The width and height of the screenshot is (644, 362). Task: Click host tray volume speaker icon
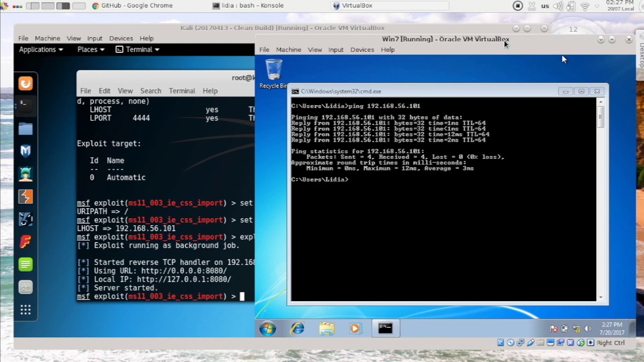558,6
